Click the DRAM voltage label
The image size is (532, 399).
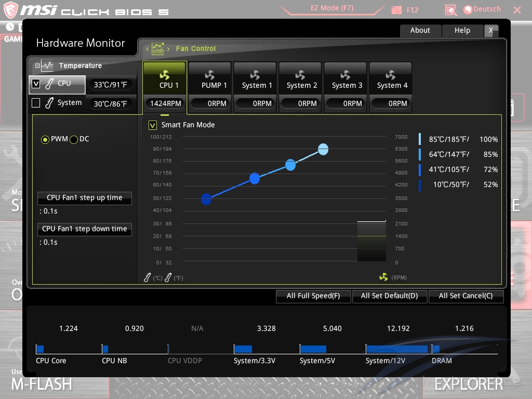(x=442, y=361)
